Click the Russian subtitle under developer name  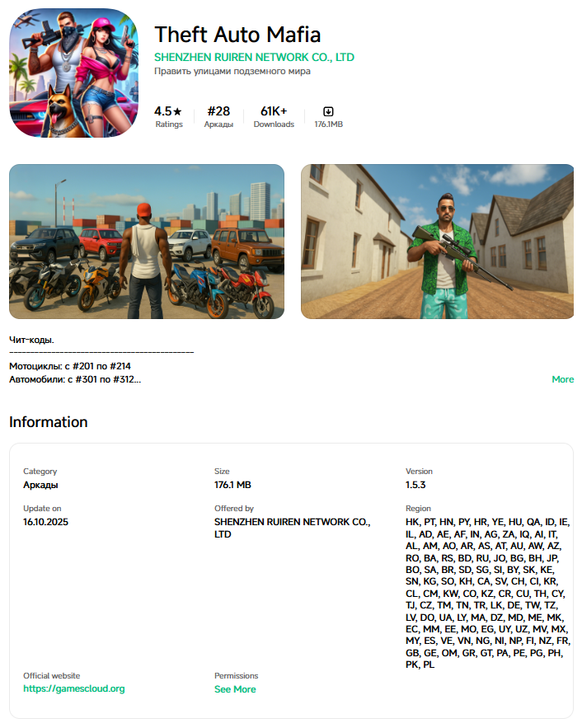[232, 71]
